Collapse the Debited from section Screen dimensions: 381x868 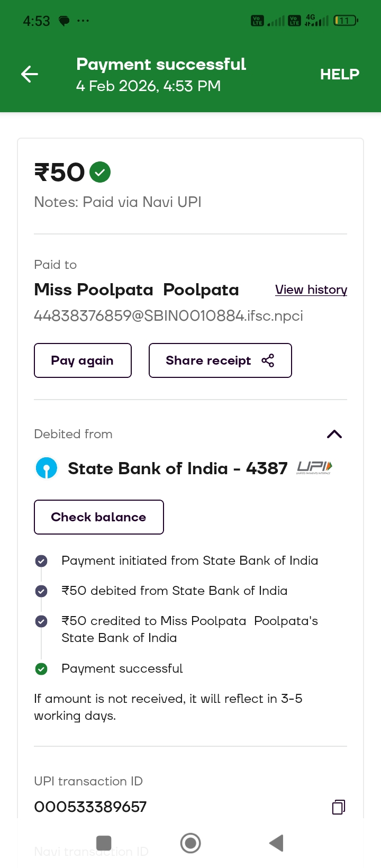coord(334,434)
